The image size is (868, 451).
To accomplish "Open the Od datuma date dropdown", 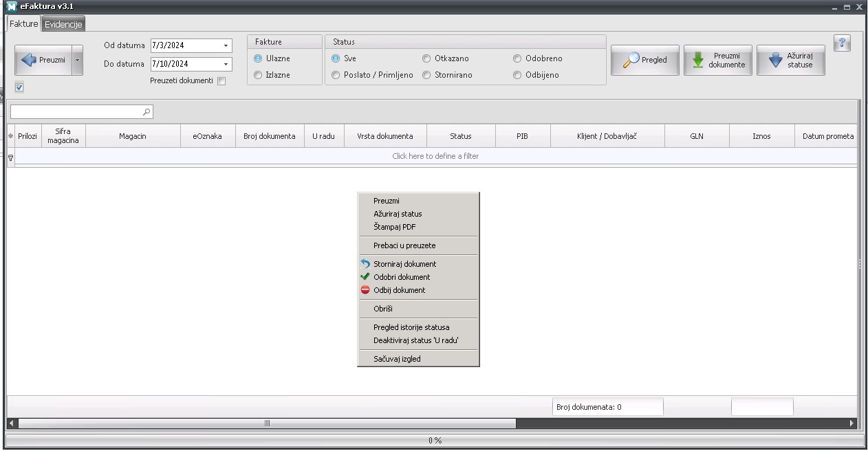I will 226,46.
